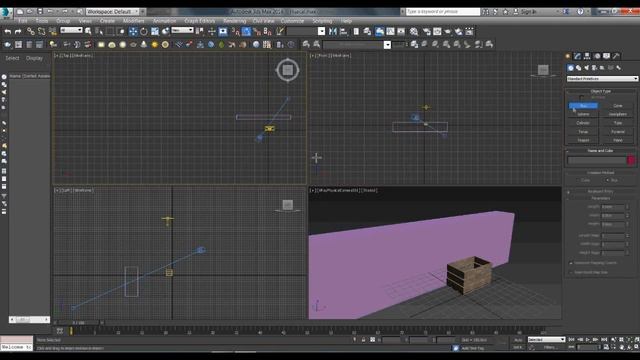Click the object name input field
The height and width of the screenshot is (360, 640).
[x=597, y=160]
